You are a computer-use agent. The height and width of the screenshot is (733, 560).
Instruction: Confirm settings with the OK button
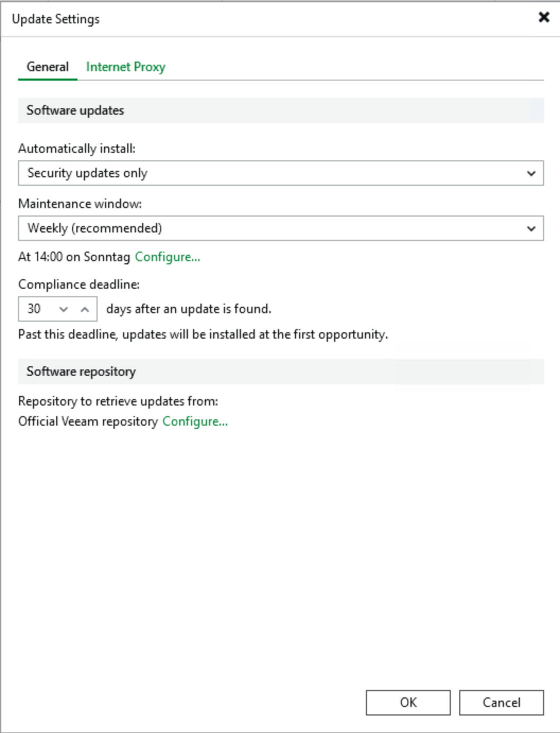pos(408,702)
